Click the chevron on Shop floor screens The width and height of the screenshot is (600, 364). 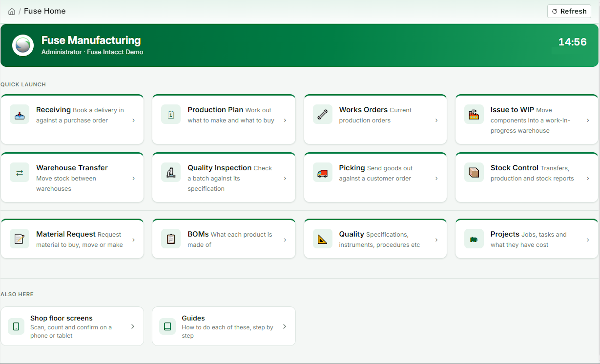[x=133, y=326]
